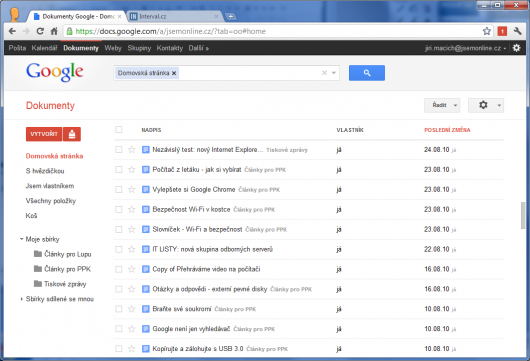530x361 pixels.
Task: Star Vylepšete si Google Chrome document
Action: click(131, 190)
